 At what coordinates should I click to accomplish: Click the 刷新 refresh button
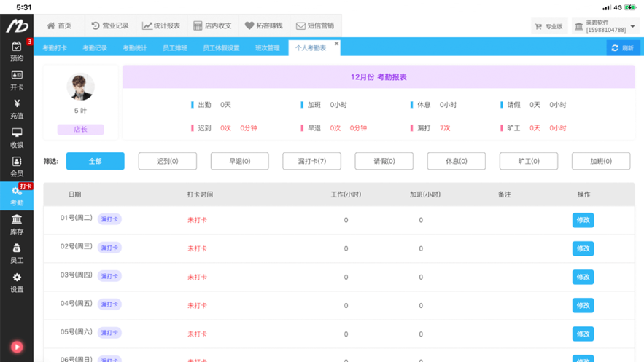coord(623,48)
